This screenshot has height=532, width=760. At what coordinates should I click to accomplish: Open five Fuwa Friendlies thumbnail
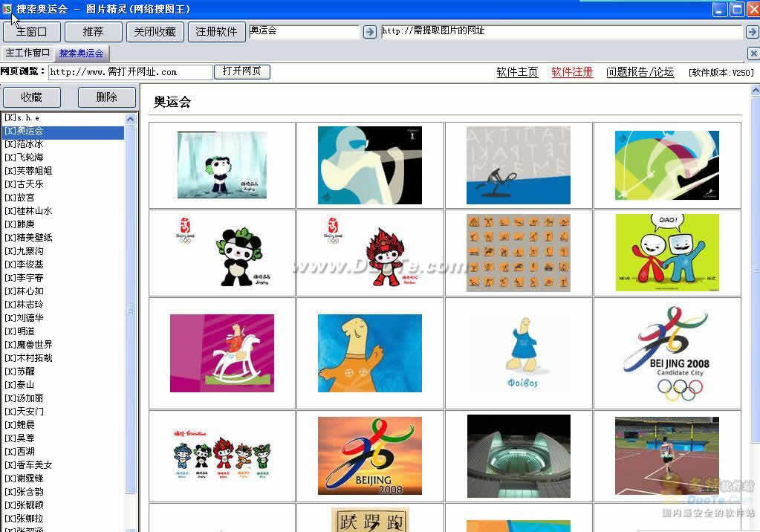click(222, 455)
